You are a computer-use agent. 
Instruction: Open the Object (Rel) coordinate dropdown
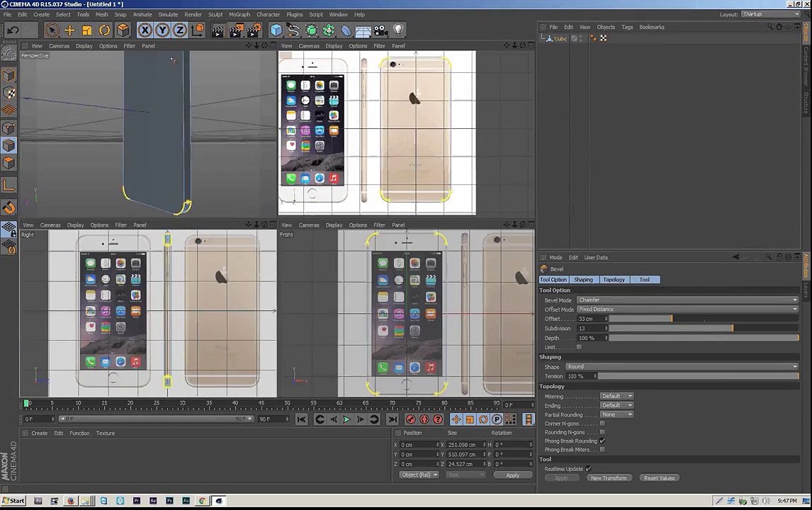[x=419, y=475]
